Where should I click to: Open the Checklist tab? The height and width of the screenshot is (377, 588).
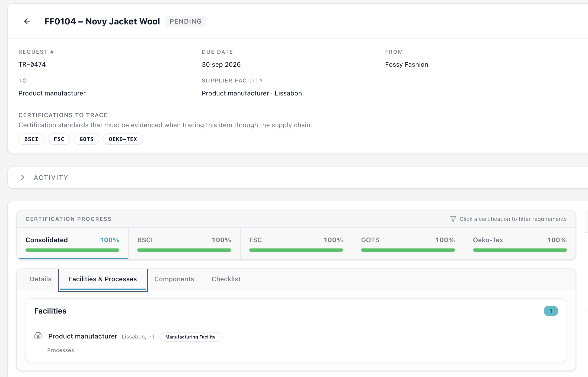coord(226,279)
